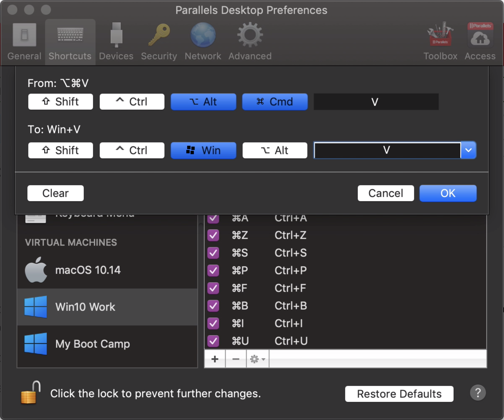Uncheck the ⌘S to Ctrl+S shortcut
The width and height of the screenshot is (504, 420).
[x=213, y=252]
